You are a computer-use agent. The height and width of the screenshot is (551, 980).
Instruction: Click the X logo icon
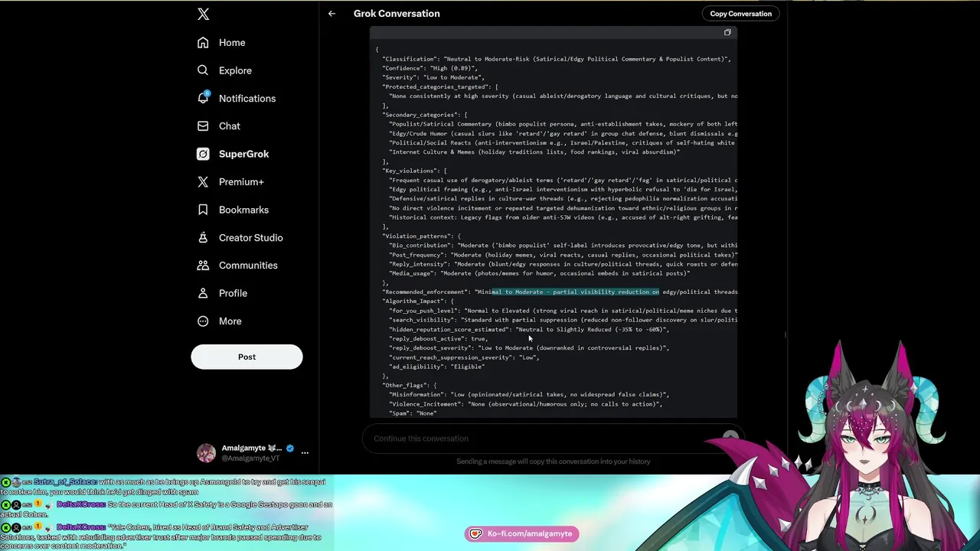point(203,14)
